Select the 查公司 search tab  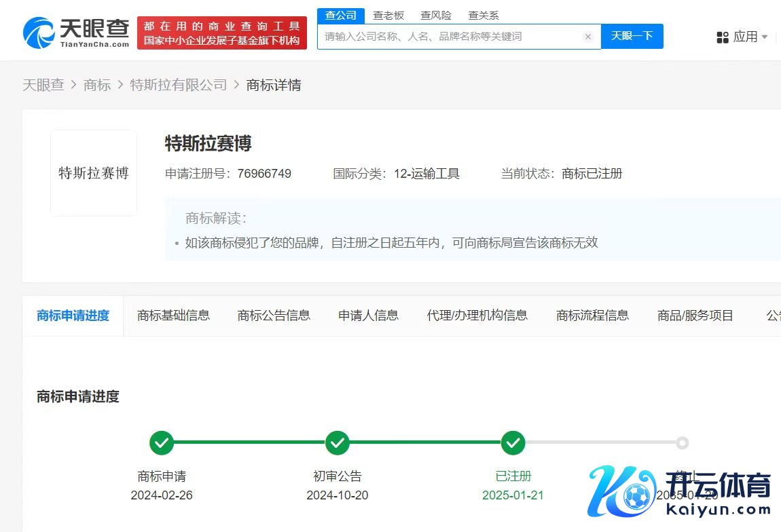click(x=341, y=16)
